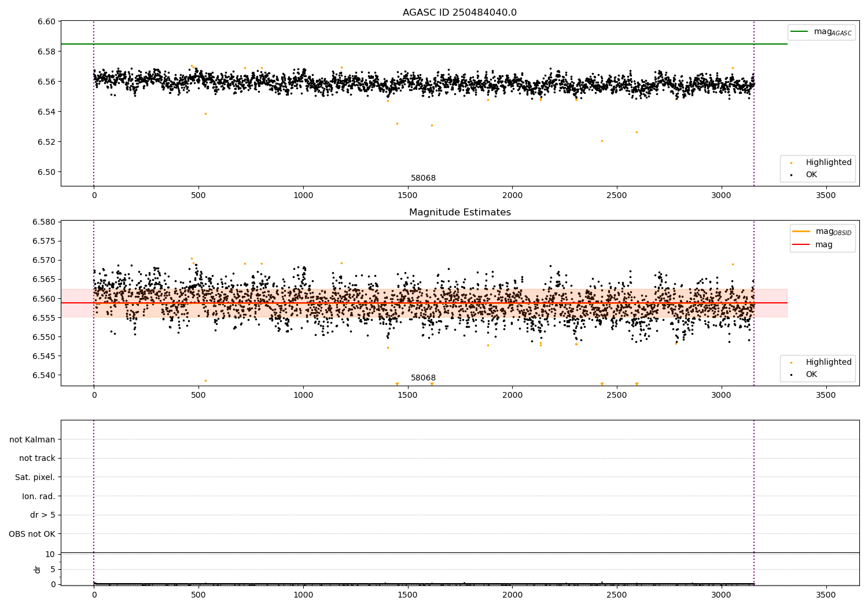Click the Magnitude Estimates plot title
This screenshot has width=868, height=608.
459,213
